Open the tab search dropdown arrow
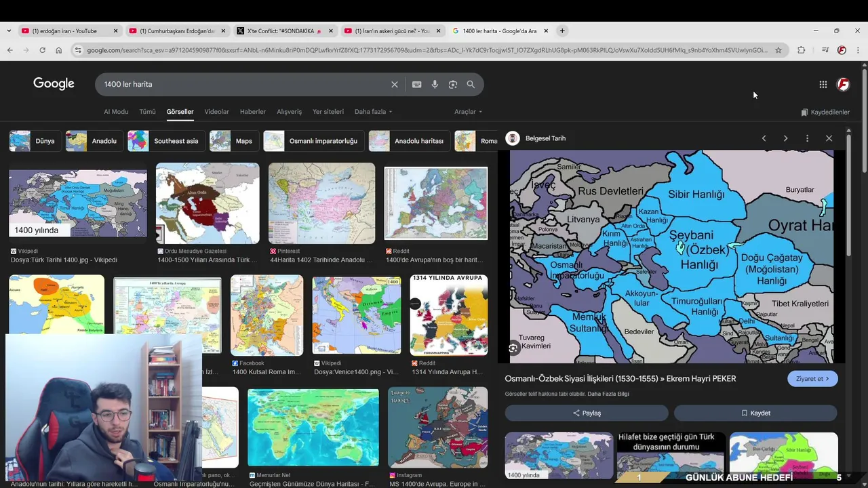The width and height of the screenshot is (868, 488). (x=8, y=30)
